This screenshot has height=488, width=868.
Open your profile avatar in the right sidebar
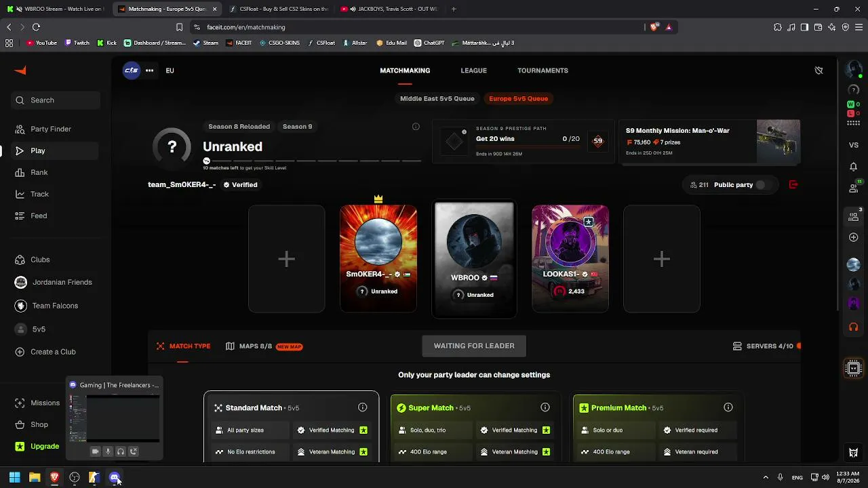(854, 70)
